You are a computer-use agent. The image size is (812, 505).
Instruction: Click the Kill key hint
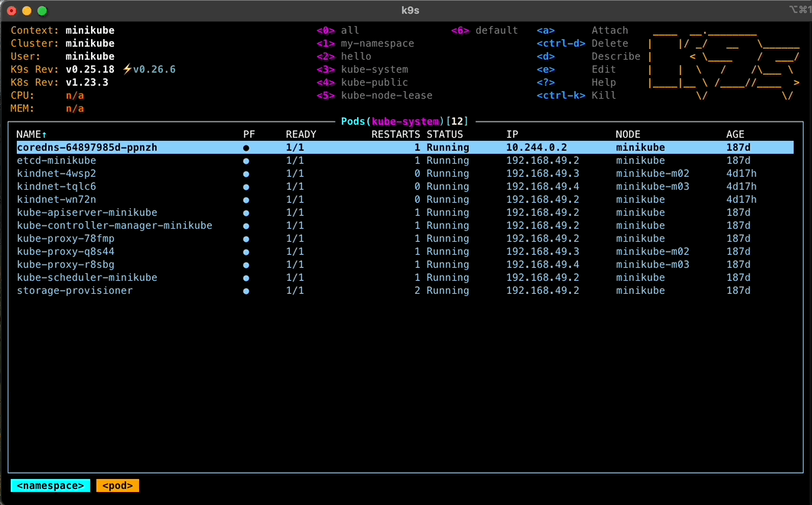[577, 95]
